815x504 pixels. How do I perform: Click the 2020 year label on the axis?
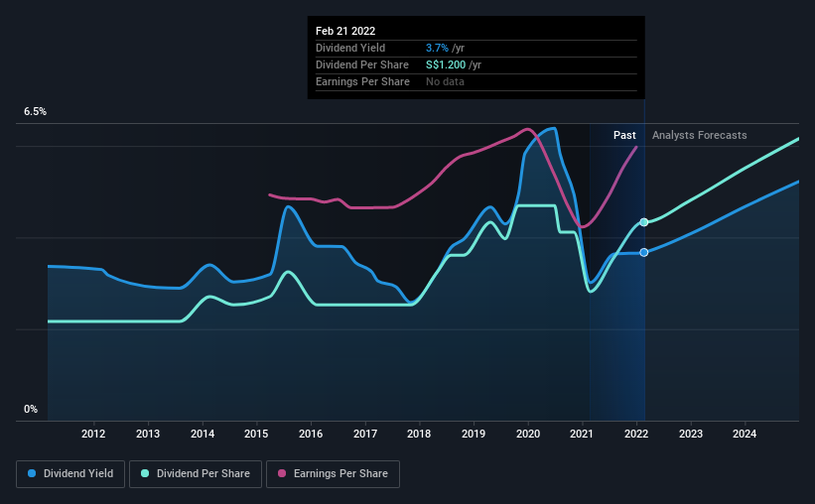(528, 434)
